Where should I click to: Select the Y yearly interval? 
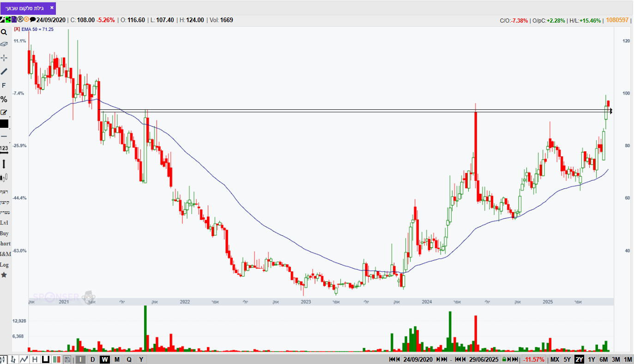[x=141, y=359]
